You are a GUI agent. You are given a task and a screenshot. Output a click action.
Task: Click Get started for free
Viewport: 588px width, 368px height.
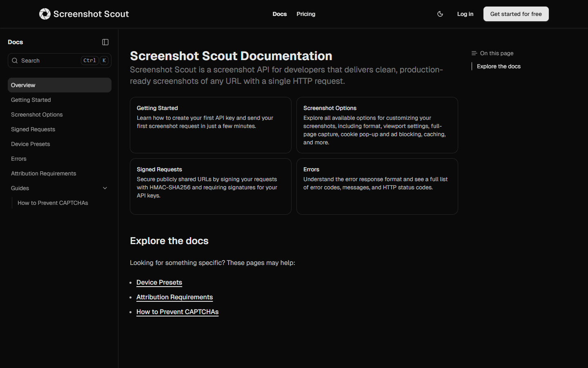pos(516,13)
